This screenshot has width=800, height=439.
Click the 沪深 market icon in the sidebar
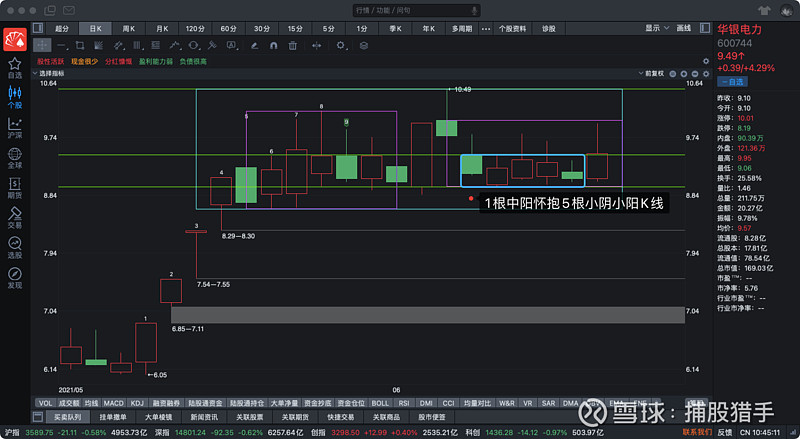click(x=14, y=127)
